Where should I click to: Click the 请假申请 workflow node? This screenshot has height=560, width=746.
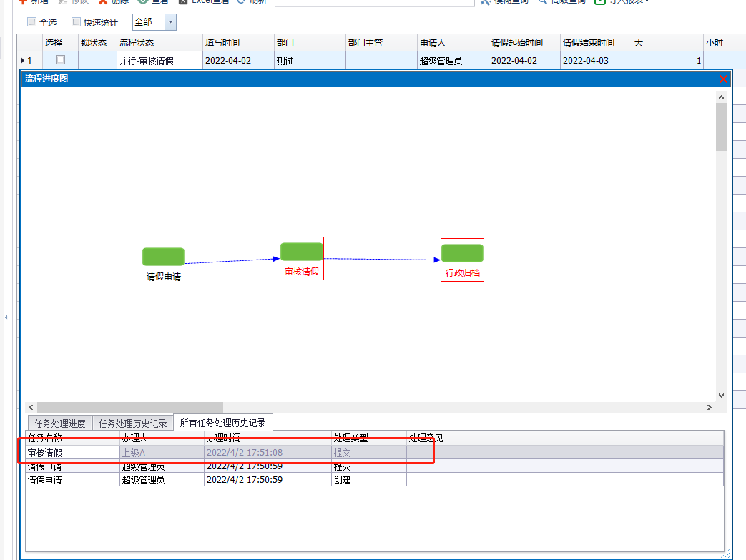click(x=163, y=257)
